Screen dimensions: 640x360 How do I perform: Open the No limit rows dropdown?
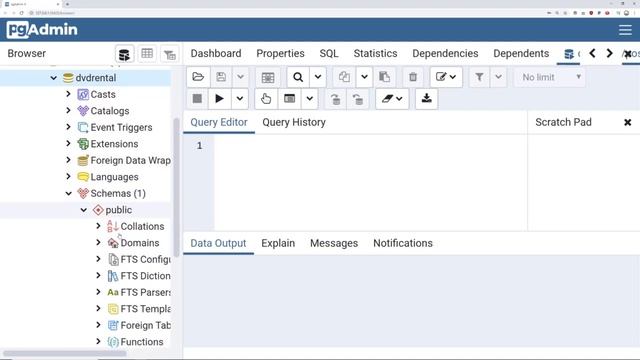pyautogui.click(x=550, y=77)
